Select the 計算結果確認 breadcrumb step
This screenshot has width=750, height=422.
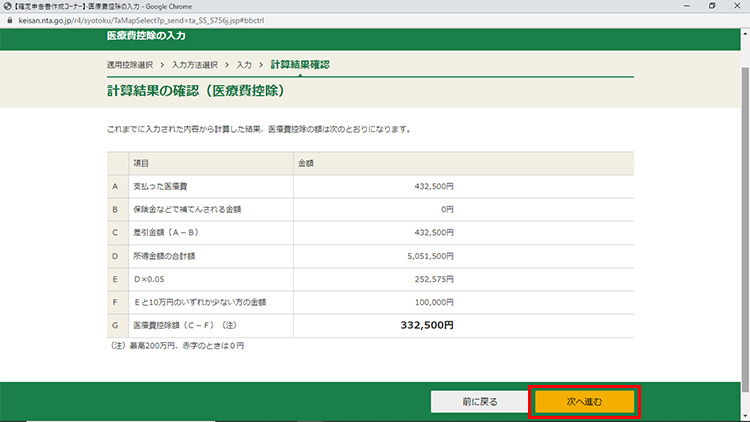(300, 64)
